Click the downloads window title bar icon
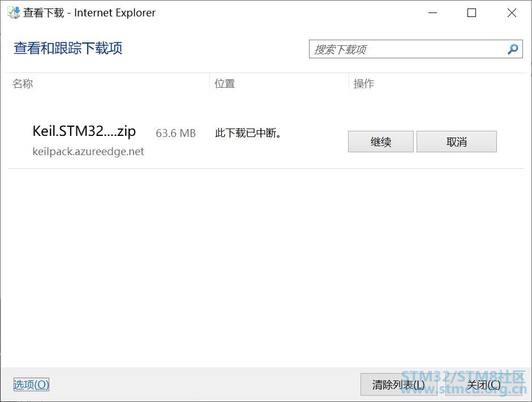 point(14,12)
